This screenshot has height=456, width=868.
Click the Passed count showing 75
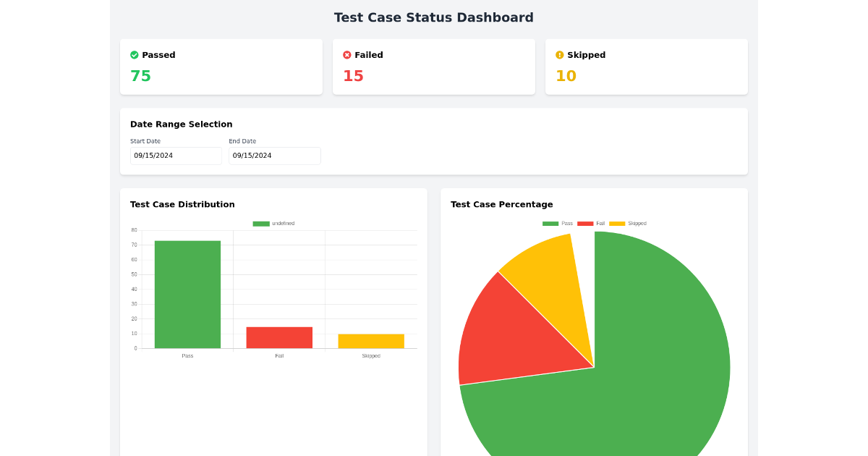[x=140, y=75]
